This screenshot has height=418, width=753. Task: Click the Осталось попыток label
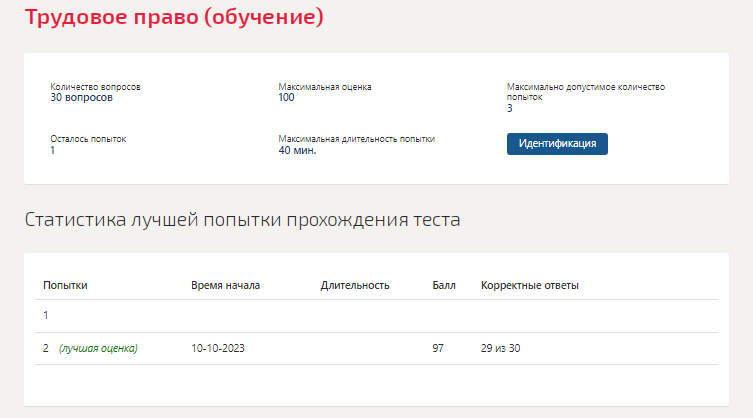coord(88,139)
